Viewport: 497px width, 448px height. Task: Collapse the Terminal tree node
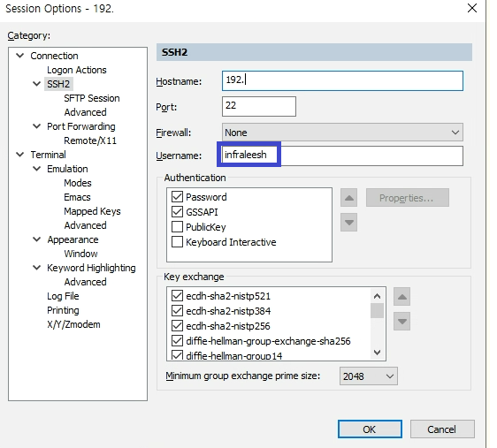click(x=20, y=155)
